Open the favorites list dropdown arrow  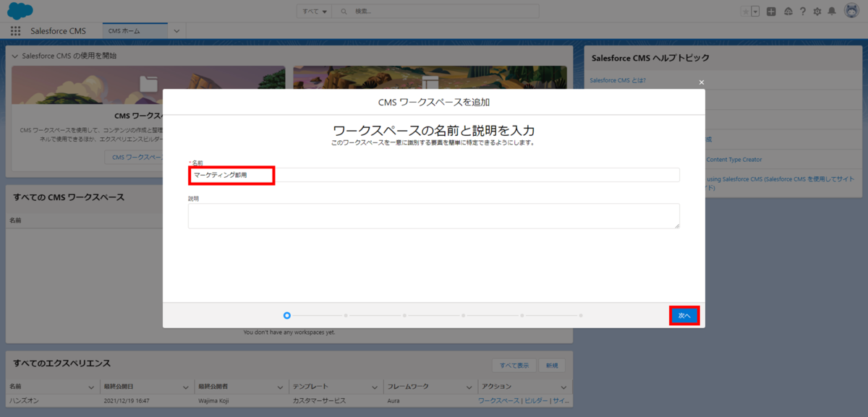point(755,12)
